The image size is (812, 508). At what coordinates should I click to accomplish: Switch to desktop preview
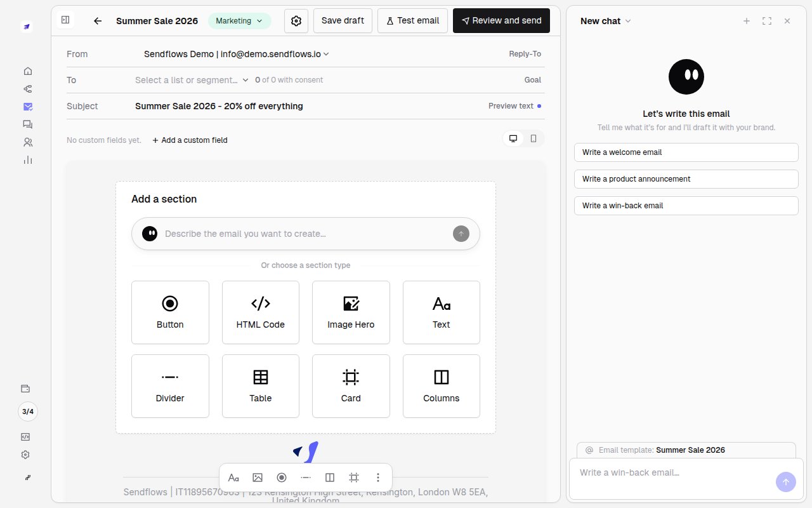[513, 138]
